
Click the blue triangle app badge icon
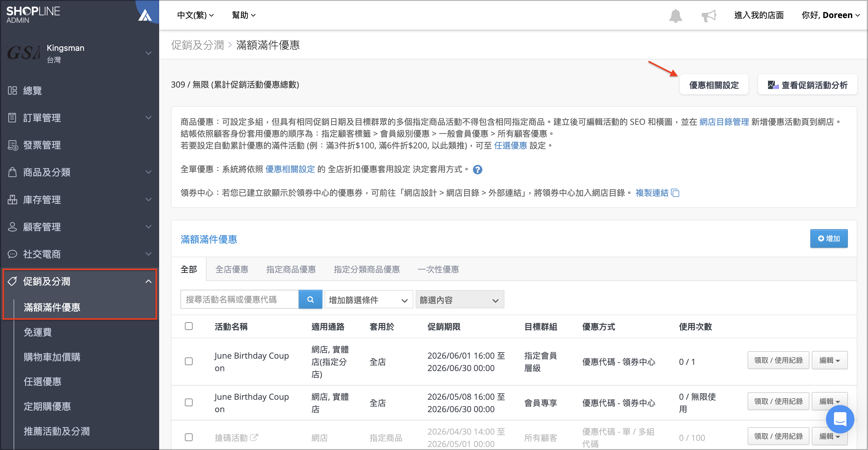pyautogui.click(x=145, y=15)
